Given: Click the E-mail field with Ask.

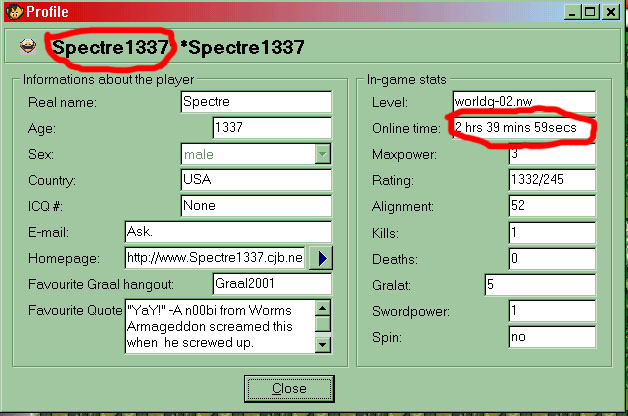Looking at the screenshot, I should [x=227, y=232].
